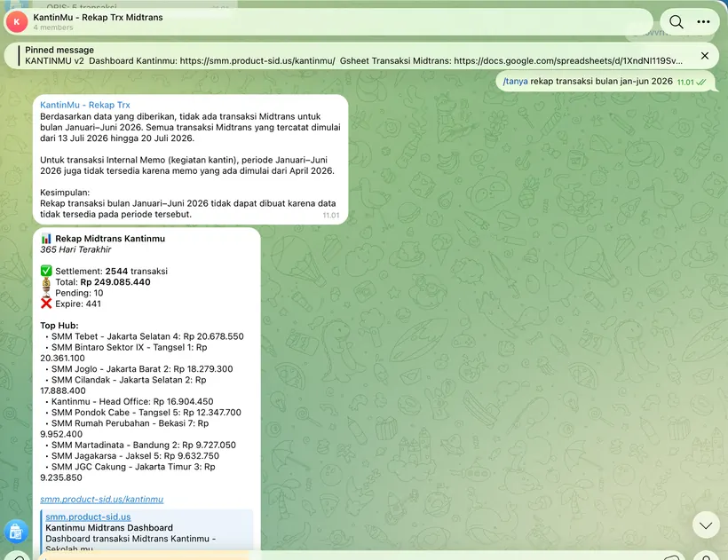
Task: Click the Top Hub: heading
Action: (59, 325)
